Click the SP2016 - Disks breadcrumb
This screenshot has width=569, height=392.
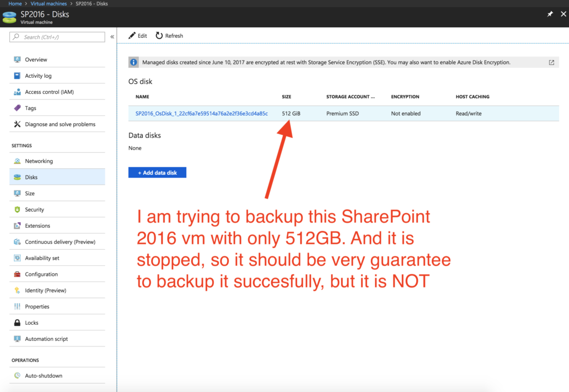pyautogui.click(x=92, y=4)
